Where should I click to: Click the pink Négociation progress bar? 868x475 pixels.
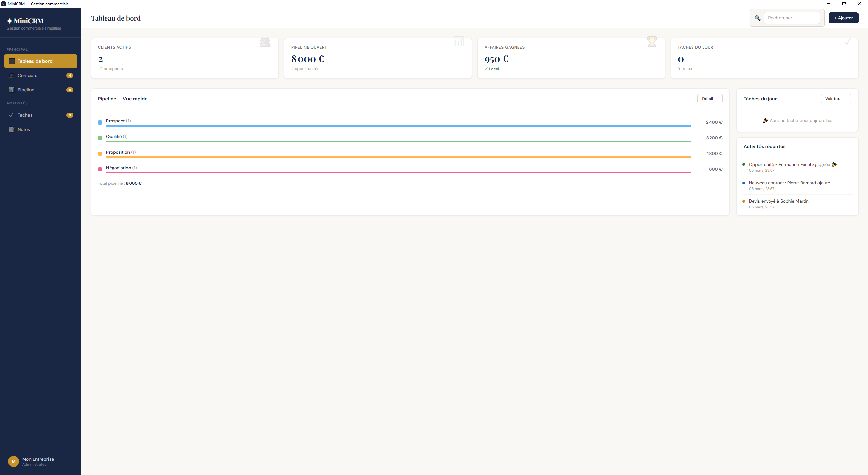click(398, 173)
